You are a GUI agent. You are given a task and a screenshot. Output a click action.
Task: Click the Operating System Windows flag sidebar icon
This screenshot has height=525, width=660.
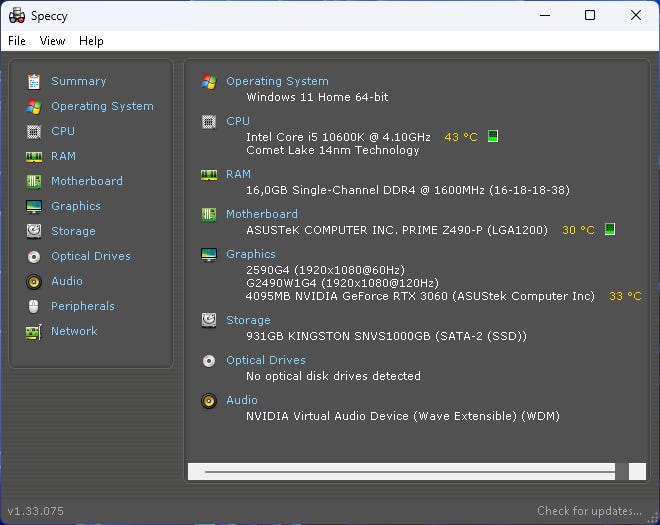click(x=34, y=107)
